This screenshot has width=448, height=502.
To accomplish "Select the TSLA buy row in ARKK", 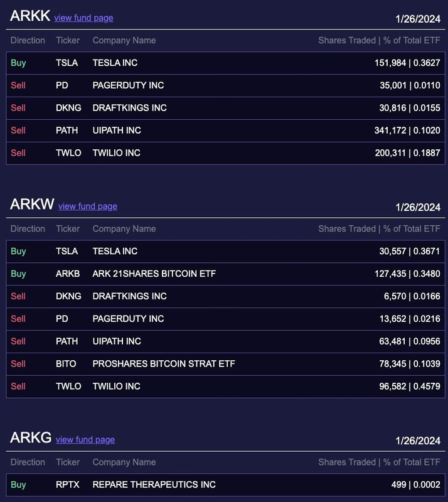I will [225, 63].
